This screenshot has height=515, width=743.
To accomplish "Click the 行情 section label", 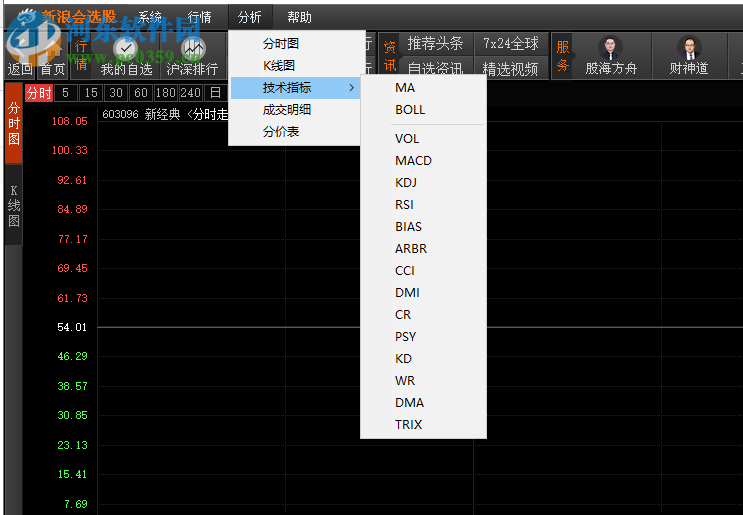I will pyautogui.click(x=81, y=55).
